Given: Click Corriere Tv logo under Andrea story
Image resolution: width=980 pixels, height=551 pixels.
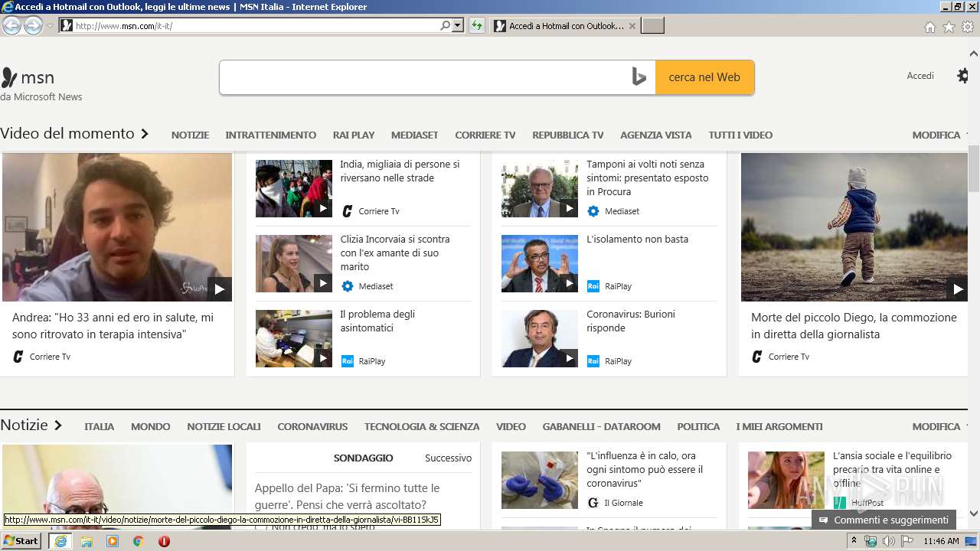Looking at the screenshot, I should [x=19, y=357].
